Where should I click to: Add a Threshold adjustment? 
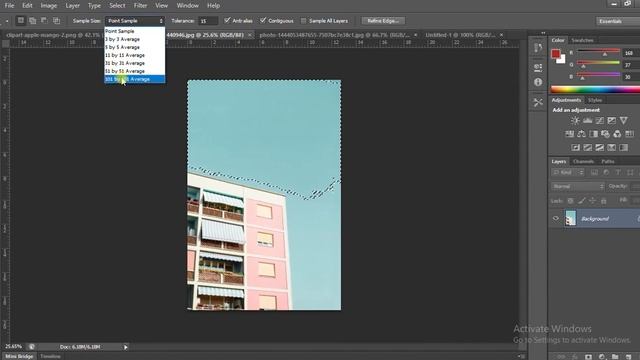599,148
